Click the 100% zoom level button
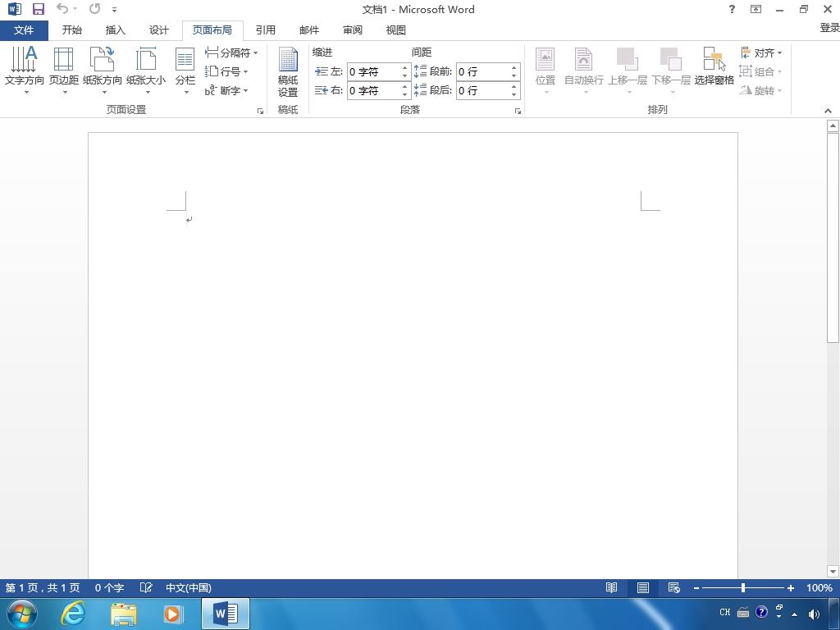840x630 pixels. click(819, 587)
